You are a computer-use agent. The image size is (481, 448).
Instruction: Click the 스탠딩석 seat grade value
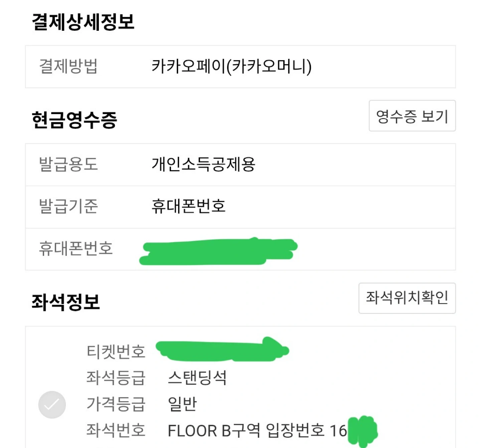point(197,378)
